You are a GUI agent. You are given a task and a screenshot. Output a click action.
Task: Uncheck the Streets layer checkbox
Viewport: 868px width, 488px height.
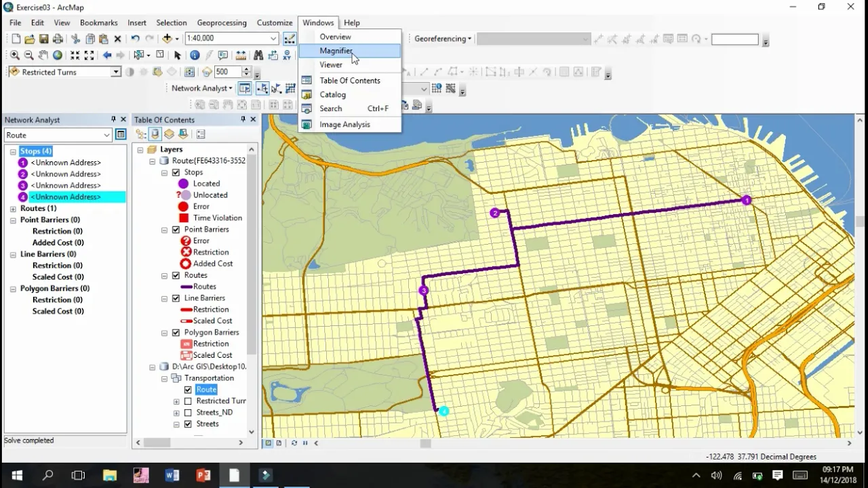pos(188,424)
